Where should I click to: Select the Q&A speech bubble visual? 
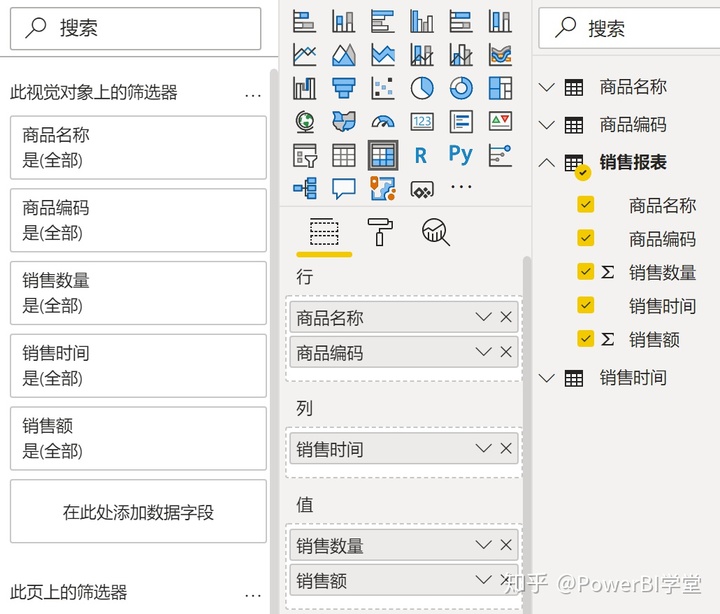pos(343,188)
